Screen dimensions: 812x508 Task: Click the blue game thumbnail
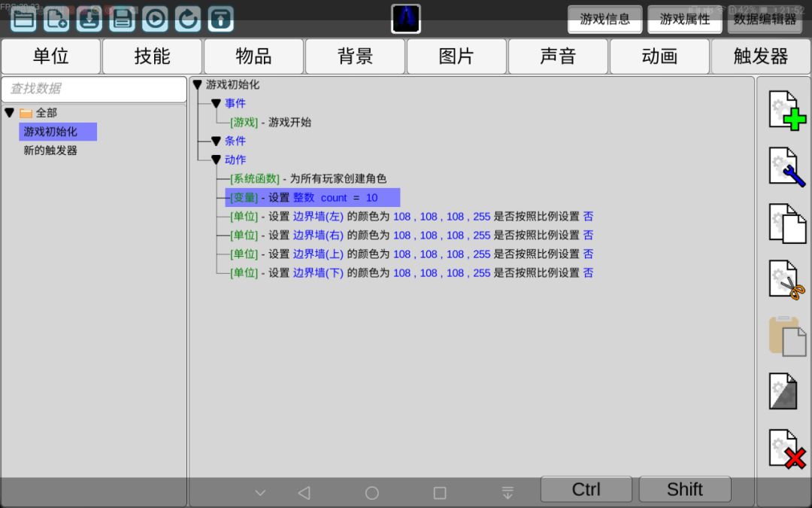coord(405,19)
